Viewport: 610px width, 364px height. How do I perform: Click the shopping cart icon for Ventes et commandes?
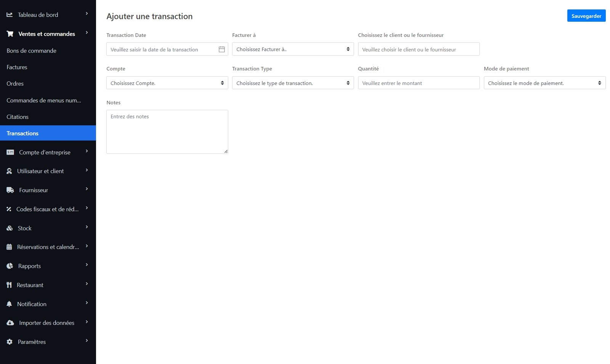(x=10, y=34)
